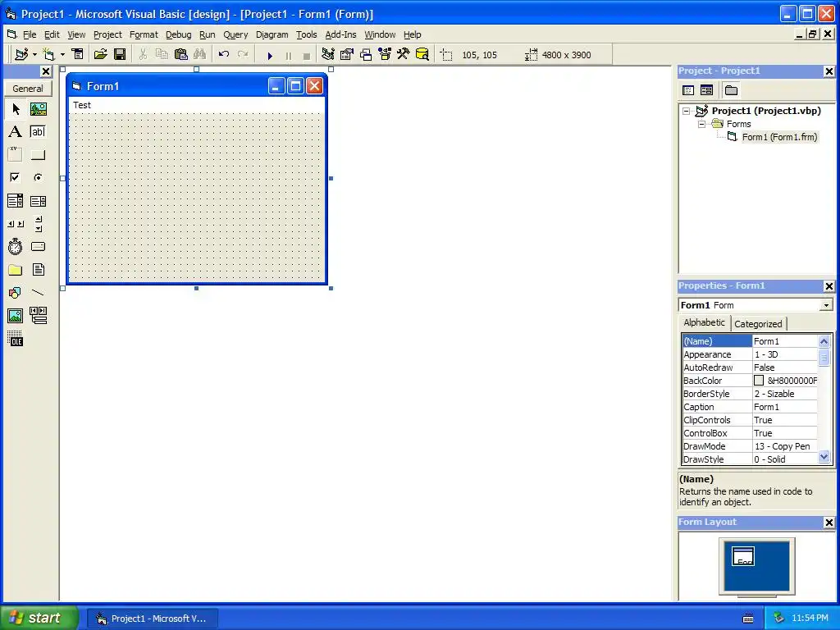Select the ListBox control tool
Viewport: 840px width, 630px height.
coord(38,201)
